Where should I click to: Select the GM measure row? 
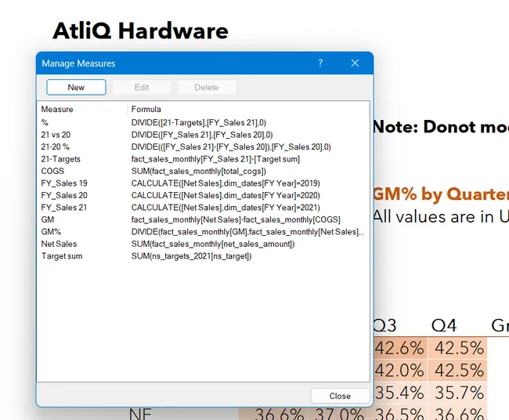coord(48,220)
